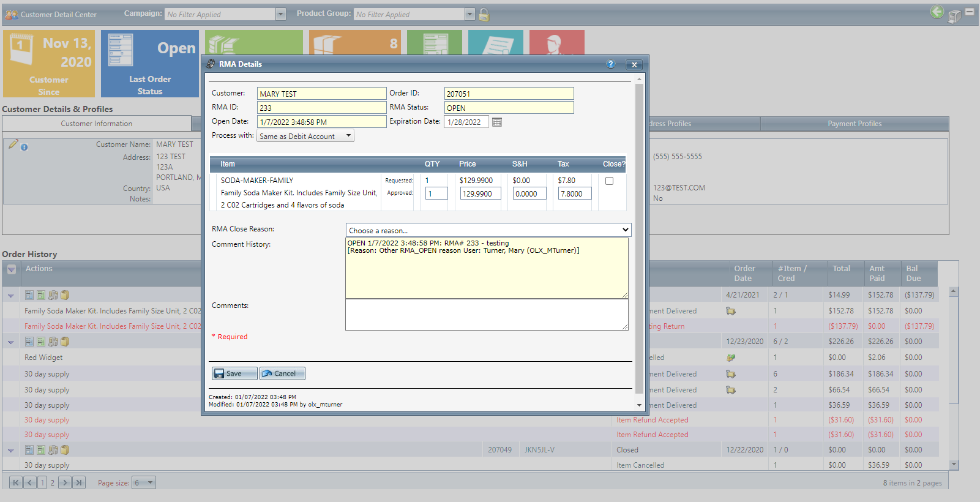
Task: Collapse the 4/21/2021 order row
Action: 10,296
